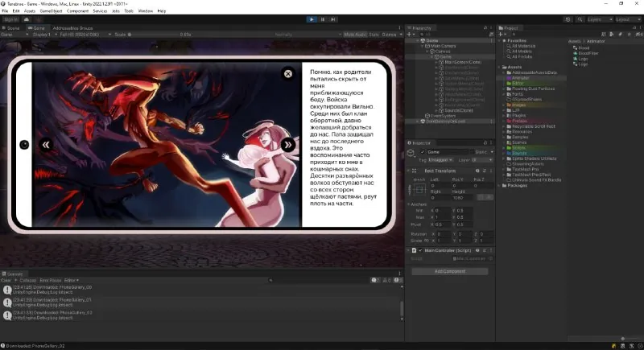Toggle the Static checkbox label

[481, 152]
